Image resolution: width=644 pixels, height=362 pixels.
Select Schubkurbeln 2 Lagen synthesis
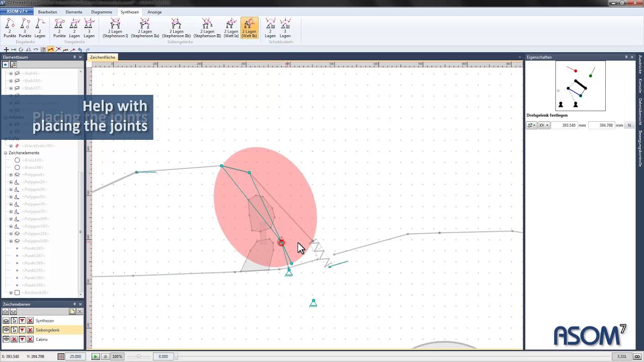[x=270, y=28]
